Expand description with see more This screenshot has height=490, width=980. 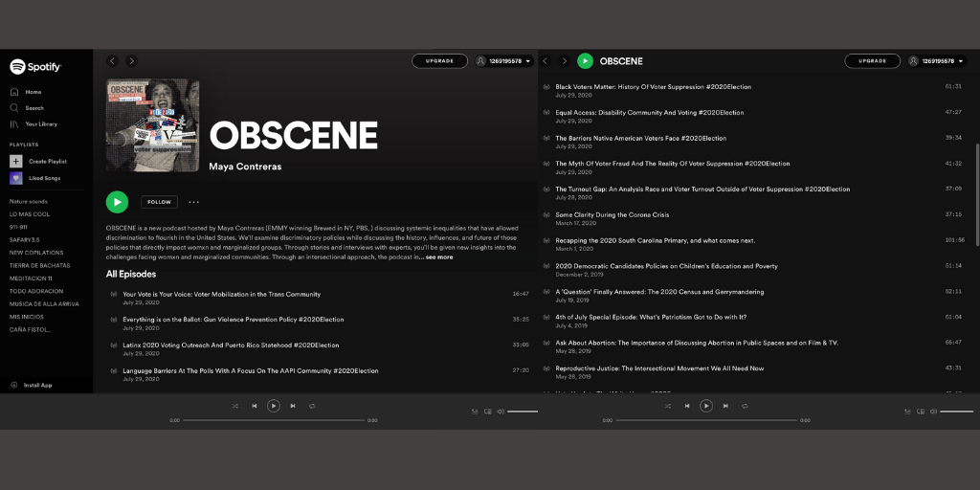(439, 256)
